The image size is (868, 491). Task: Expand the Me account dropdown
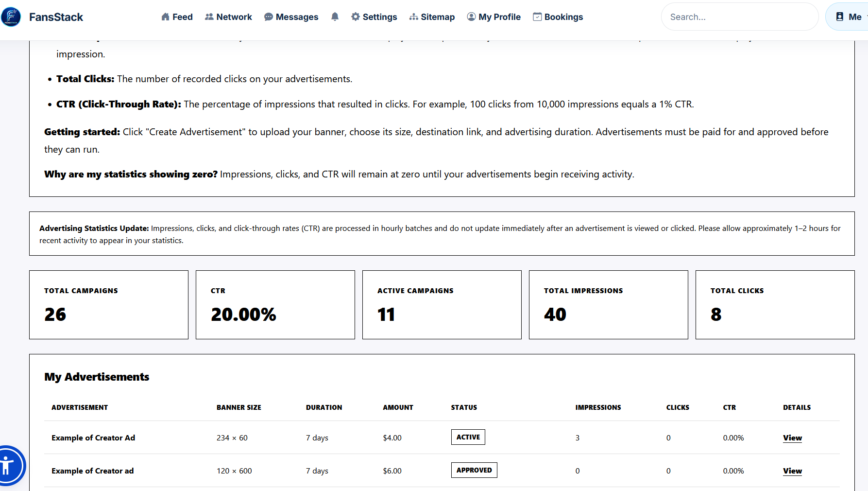[x=848, y=17]
